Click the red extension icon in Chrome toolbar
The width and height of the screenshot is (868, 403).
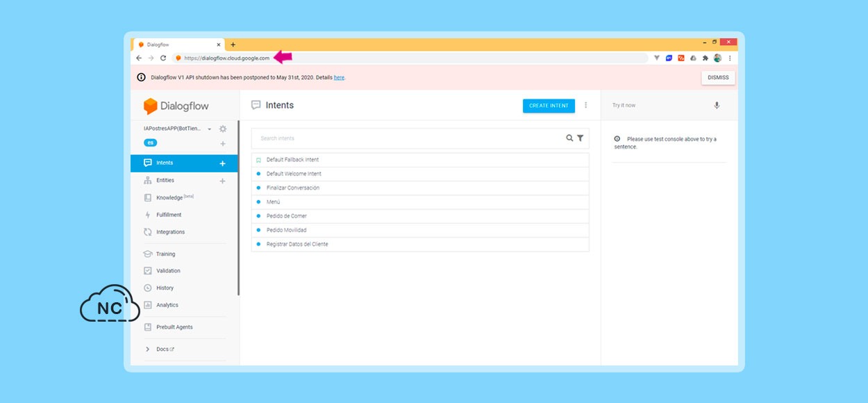click(x=681, y=58)
